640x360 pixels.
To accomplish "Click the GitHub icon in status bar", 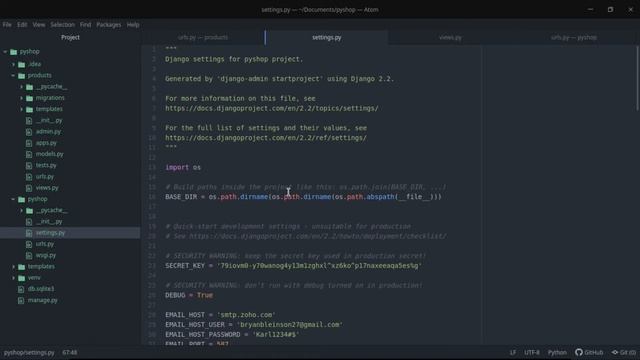I will [579, 352].
